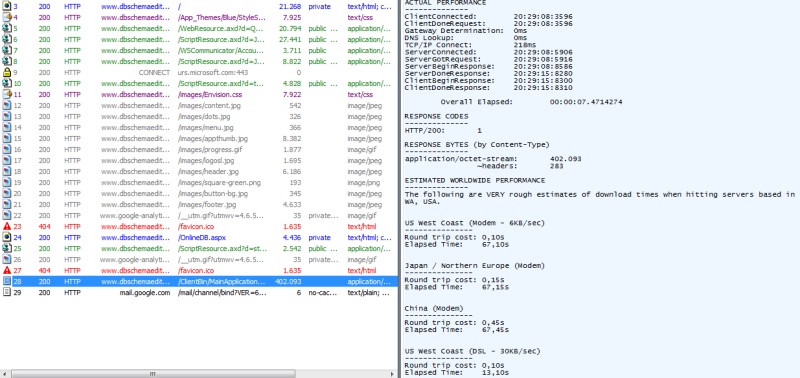Click the image icon of appthumb.jpg session 15
Screen dimensions: 800x378
7,139
